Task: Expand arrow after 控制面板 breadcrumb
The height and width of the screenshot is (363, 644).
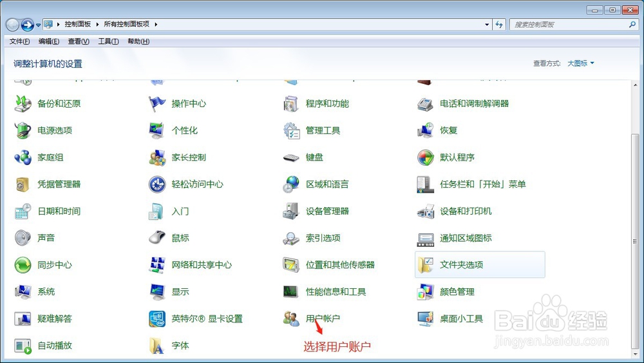Action: tap(97, 25)
